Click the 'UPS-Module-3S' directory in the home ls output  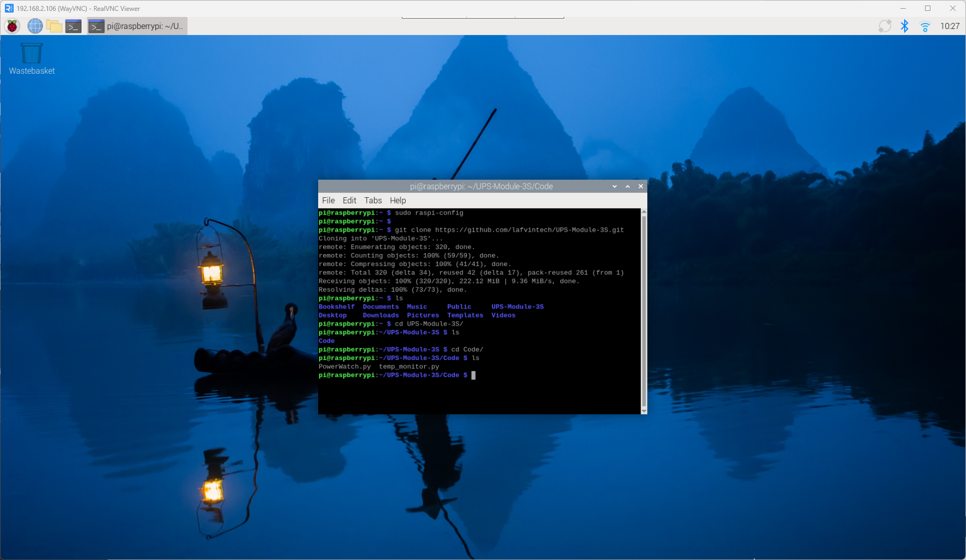click(x=517, y=307)
